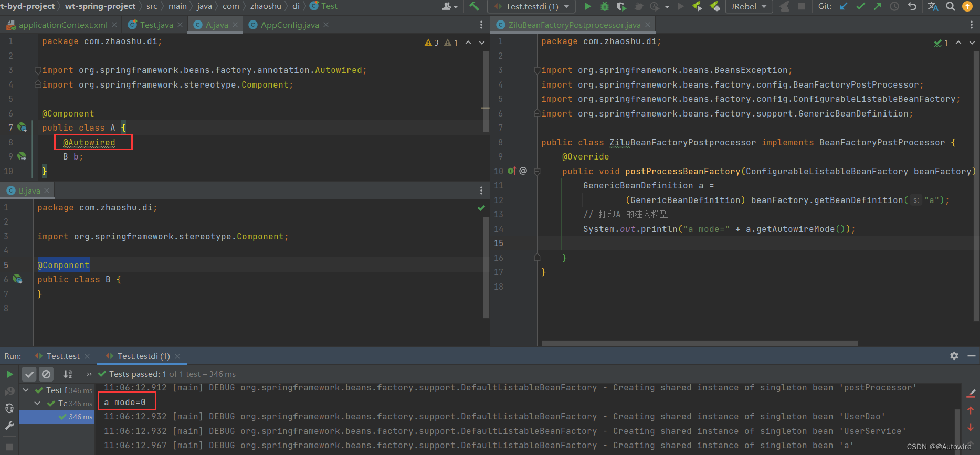Click the autowire gutter icon beside B b
The image size is (980, 455).
(22, 156)
